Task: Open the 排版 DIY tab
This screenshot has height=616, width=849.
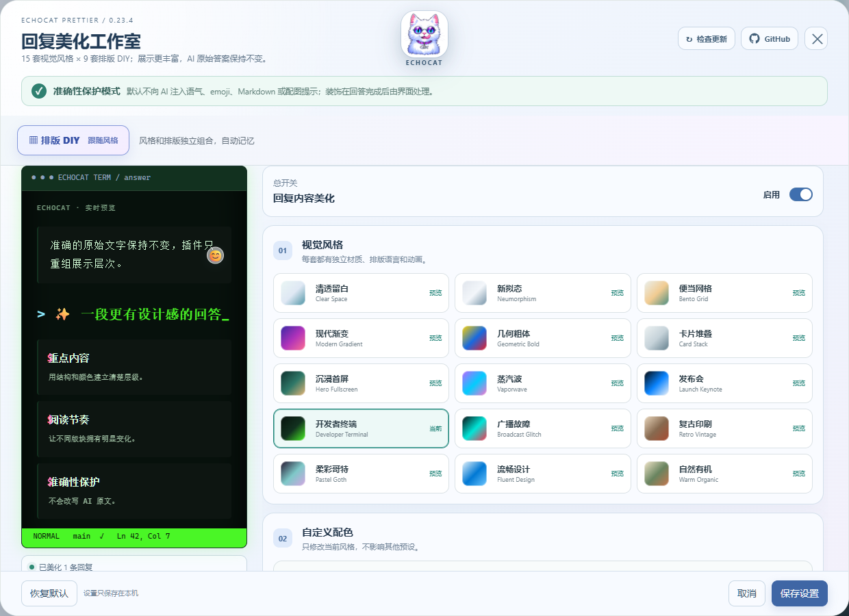Action: coord(73,140)
